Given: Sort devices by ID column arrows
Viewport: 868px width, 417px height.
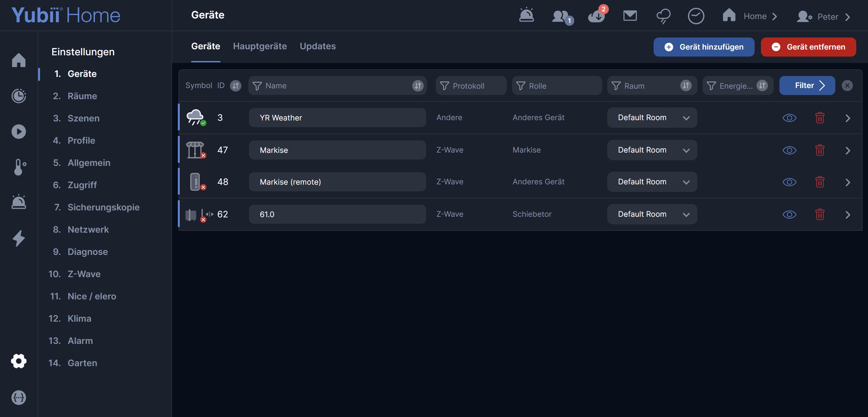Looking at the screenshot, I should [235, 85].
